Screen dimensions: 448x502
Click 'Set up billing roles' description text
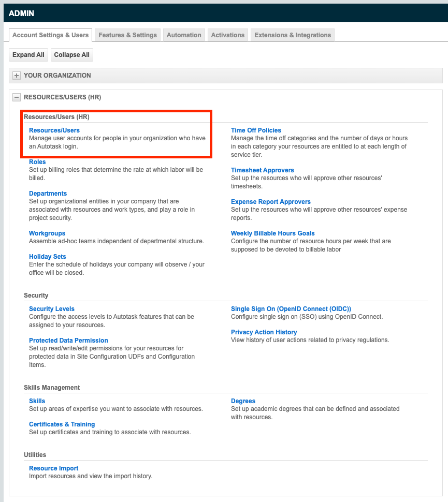click(116, 174)
